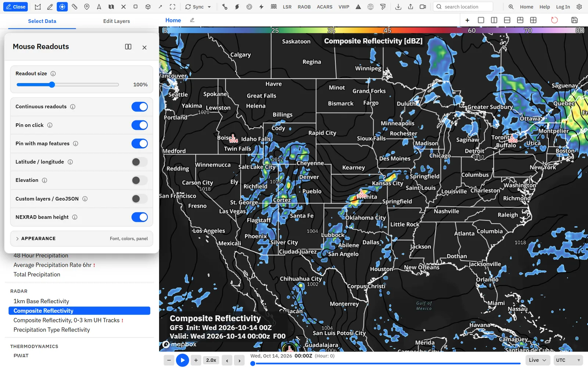Enable the Latitude / longitude toggle
Viewport: 588px width, 368px height.
140,162
